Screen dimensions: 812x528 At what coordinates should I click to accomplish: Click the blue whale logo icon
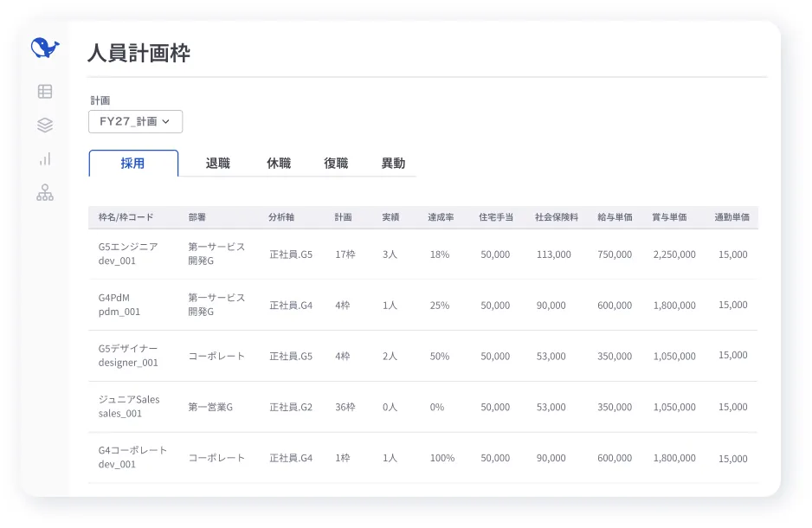tap(45, 48)
